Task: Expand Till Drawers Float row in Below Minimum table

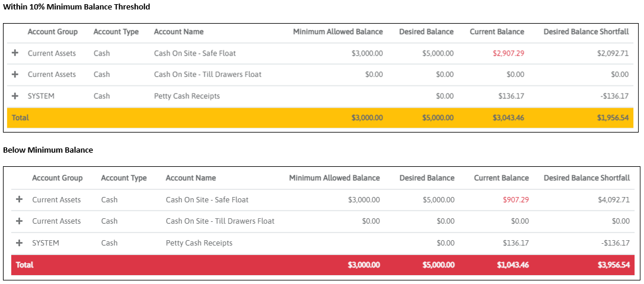Action: (19, 221)
